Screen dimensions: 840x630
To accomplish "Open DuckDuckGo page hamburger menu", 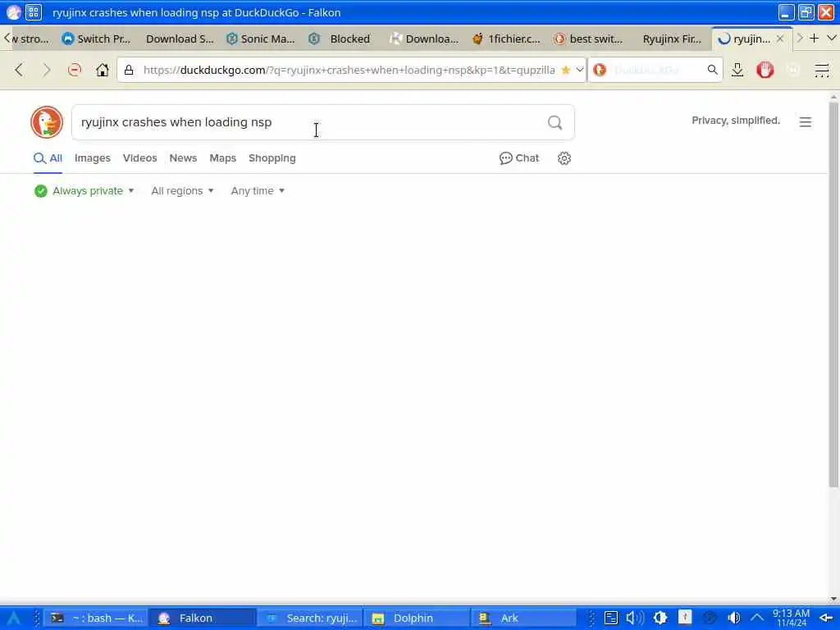I will [806, 122].
